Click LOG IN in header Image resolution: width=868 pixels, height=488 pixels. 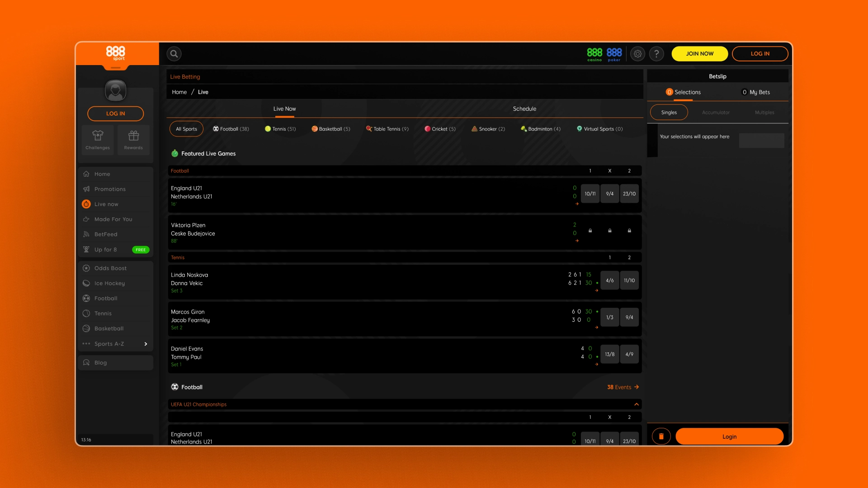760,54
